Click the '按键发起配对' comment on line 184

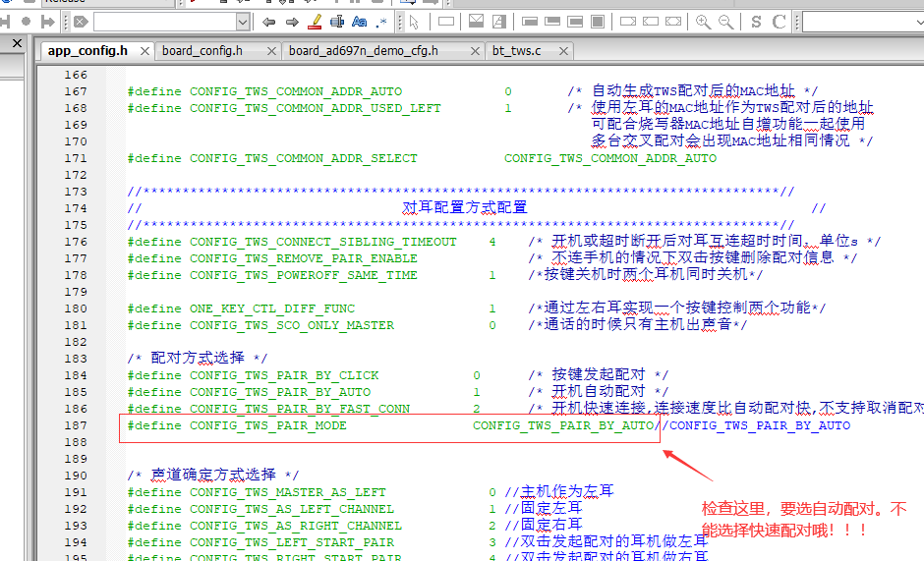598,374
